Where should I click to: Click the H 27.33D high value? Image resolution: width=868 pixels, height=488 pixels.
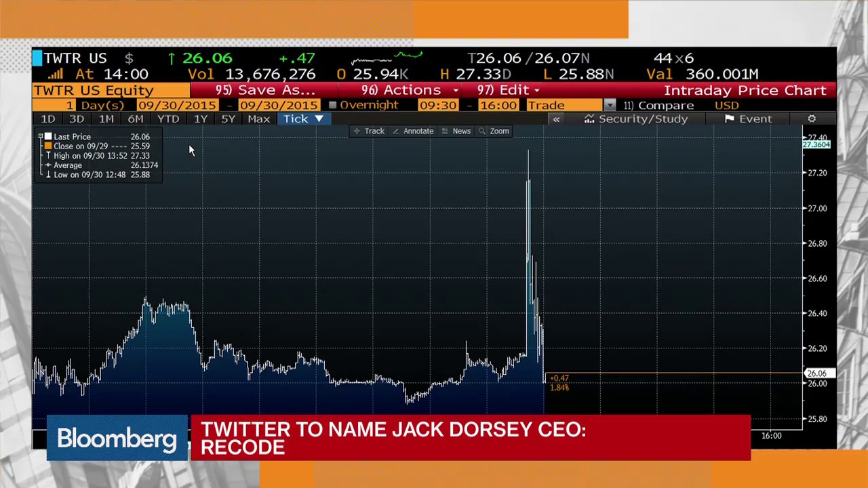click(x=475, y=74)
